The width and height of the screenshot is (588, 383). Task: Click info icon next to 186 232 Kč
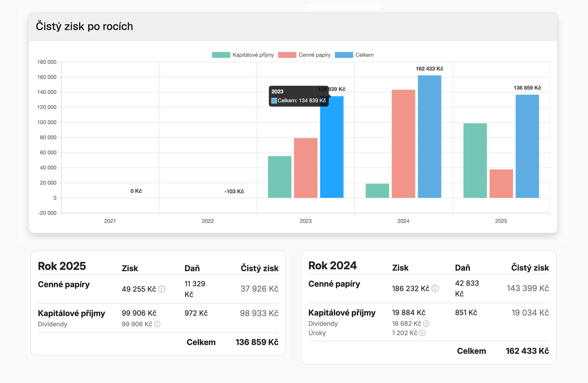(x=435, y=288)
